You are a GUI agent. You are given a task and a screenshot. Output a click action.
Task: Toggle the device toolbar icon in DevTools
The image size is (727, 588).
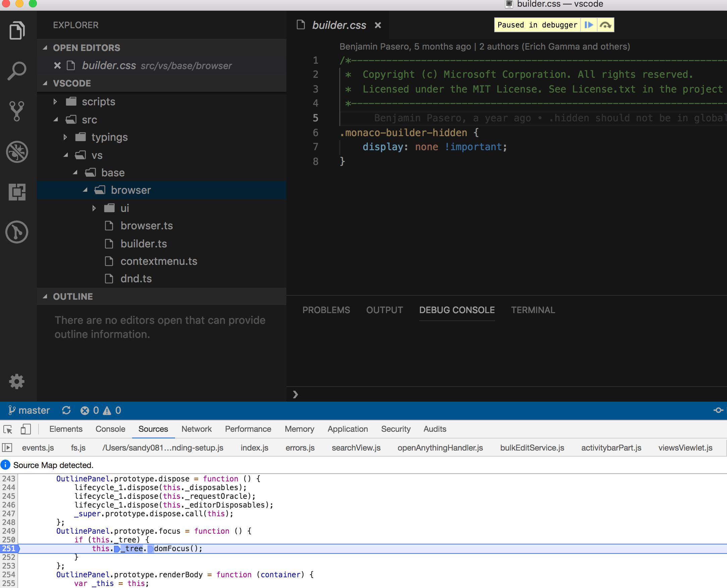coord(25,429)
